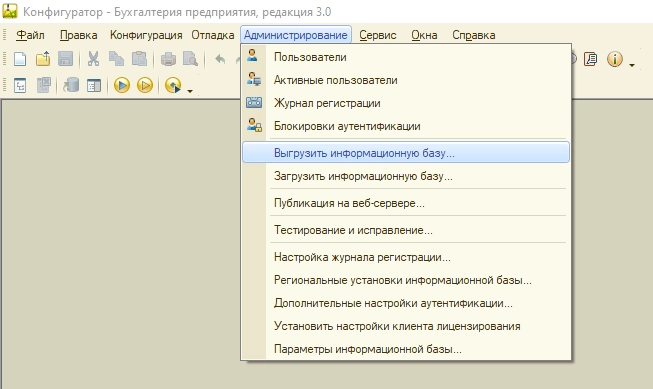
Task: Open the Конфигурация menu
Action: (x=146, y=35)
